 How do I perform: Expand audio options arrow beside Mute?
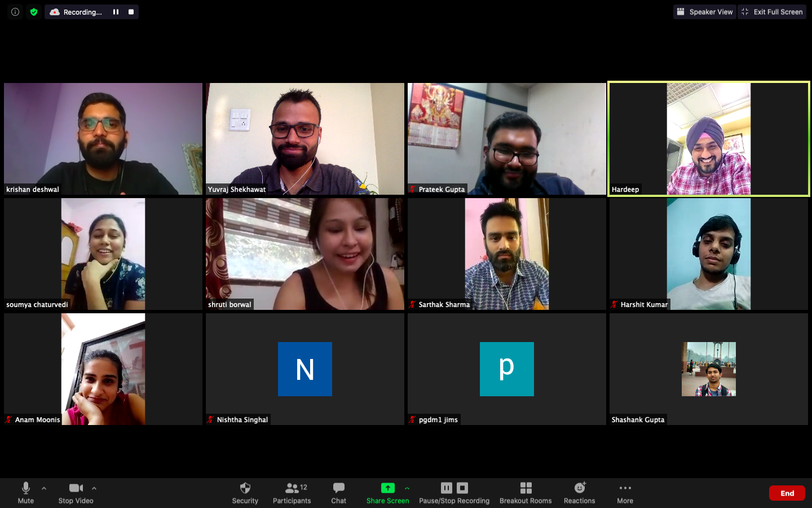[44, 488]
